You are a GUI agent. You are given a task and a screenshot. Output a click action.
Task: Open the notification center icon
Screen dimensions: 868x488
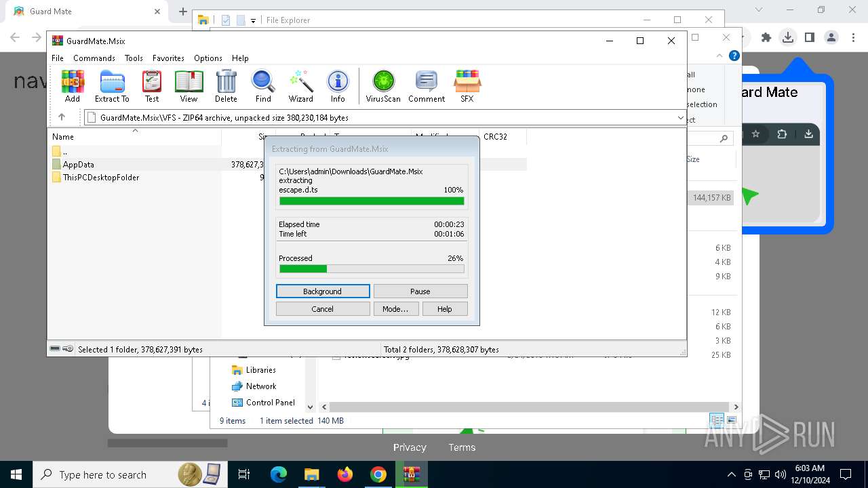(x=846, y=474)
